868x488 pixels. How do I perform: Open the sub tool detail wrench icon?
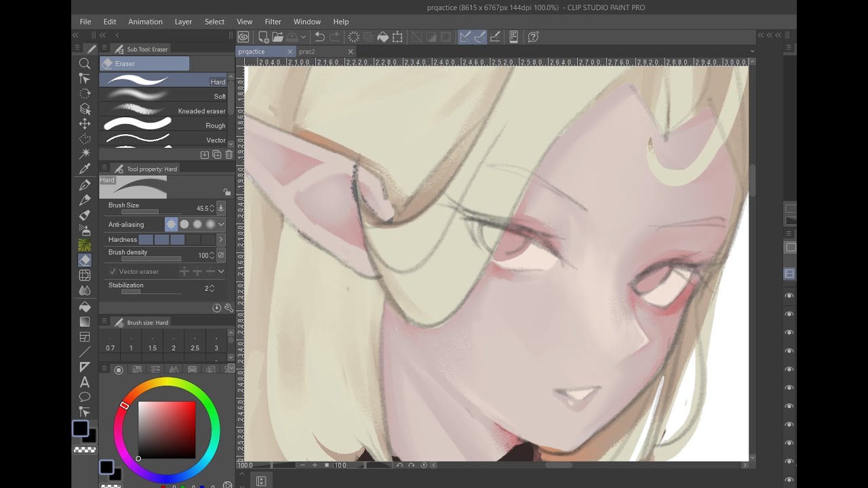coord(229,308)
